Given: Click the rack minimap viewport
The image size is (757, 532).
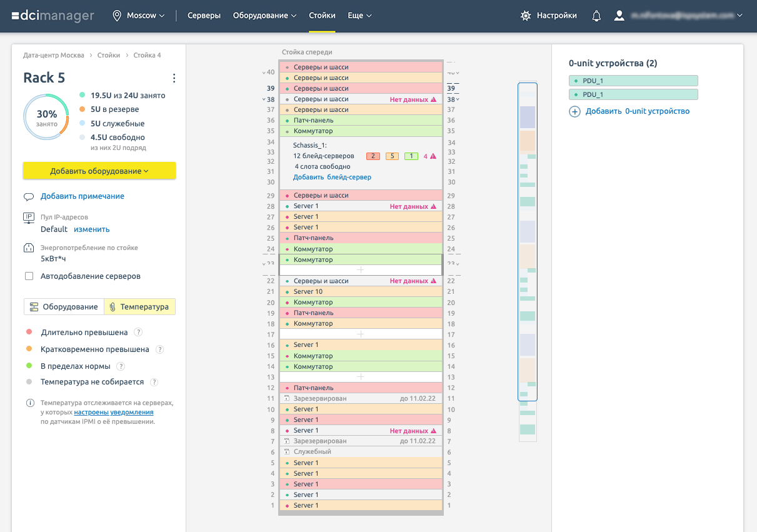Looking at the screenshot, I should [x=528, y=241].
